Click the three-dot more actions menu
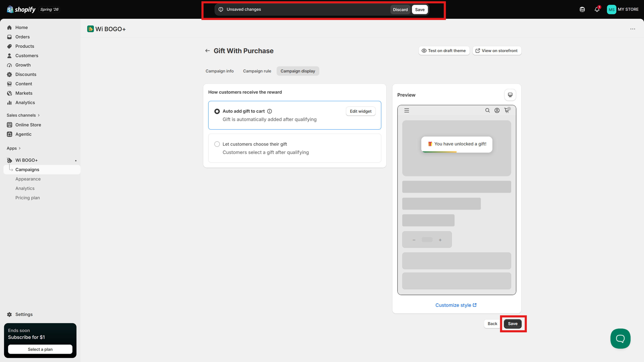Viewport: 644px width, 362px height. tap(632, 29)
